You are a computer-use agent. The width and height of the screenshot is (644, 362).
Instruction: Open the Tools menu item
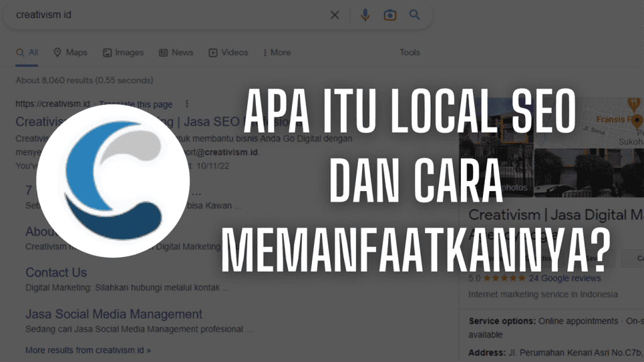point(409,52)
